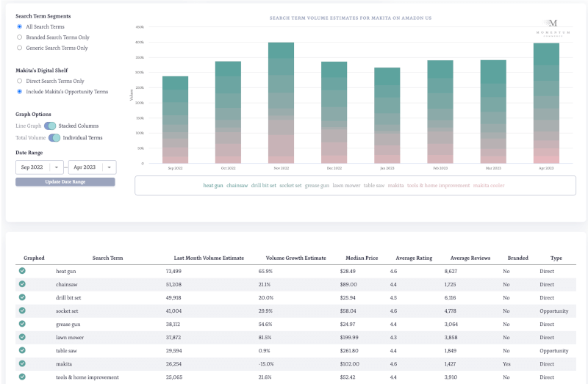Click graphed check icon for grease gun
Image resolution: width=588 pixels, height=384 pixels.
click(x=22, y=324)
